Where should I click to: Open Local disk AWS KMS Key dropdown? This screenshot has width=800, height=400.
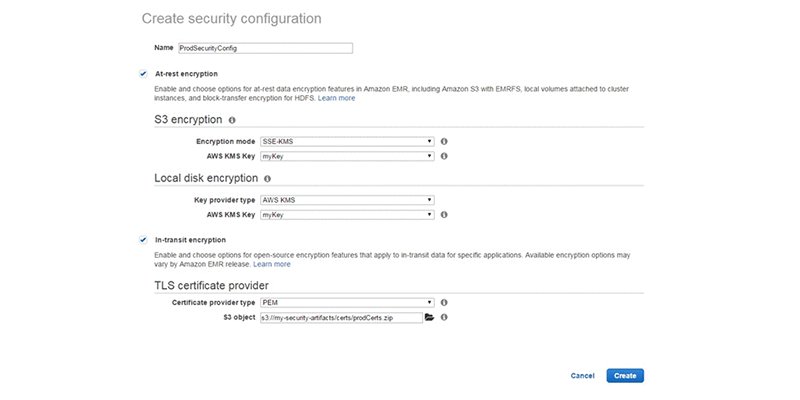347,215
